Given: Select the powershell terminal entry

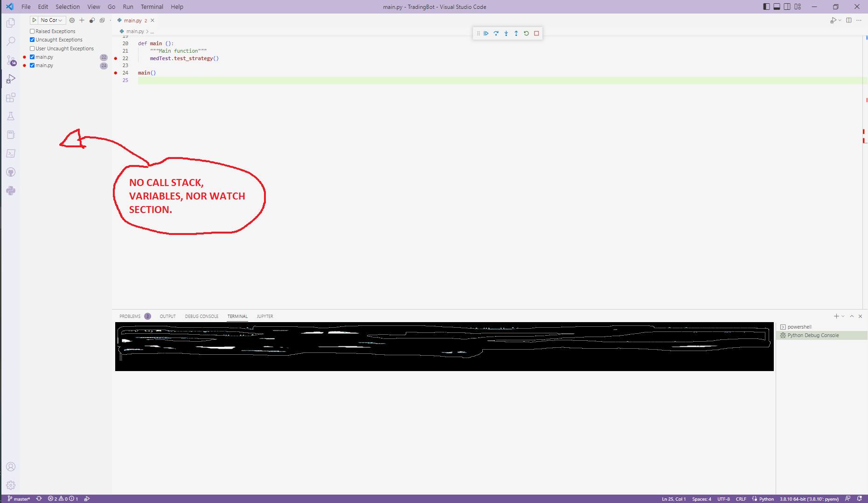Looking at the screenshot, I should tap(821, 327).
